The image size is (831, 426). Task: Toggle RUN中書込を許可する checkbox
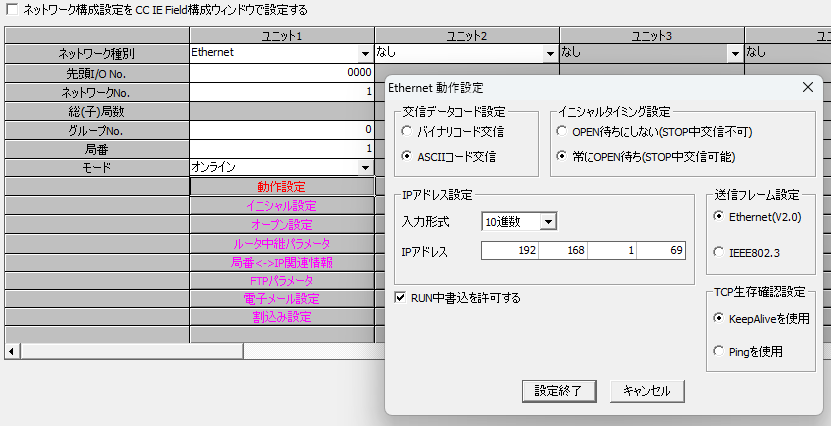(x=401, y=297)
